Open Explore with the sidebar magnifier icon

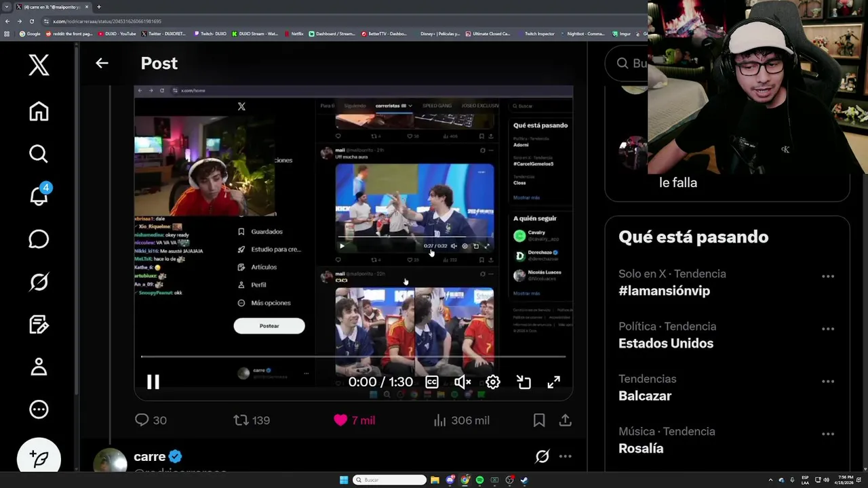point(39,154)
